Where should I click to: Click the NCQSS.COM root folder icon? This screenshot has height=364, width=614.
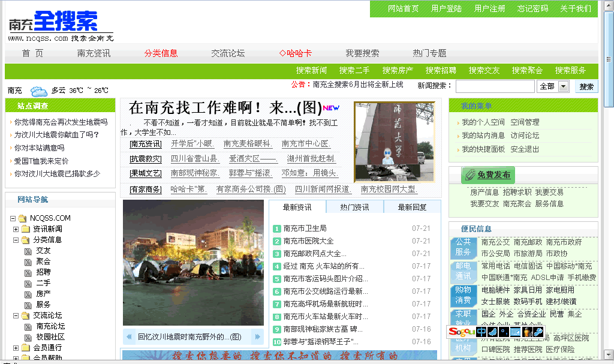tap(23, 218)
